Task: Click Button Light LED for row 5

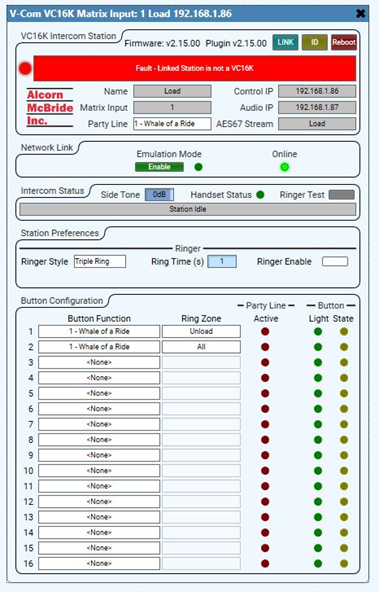Action: 318,393
